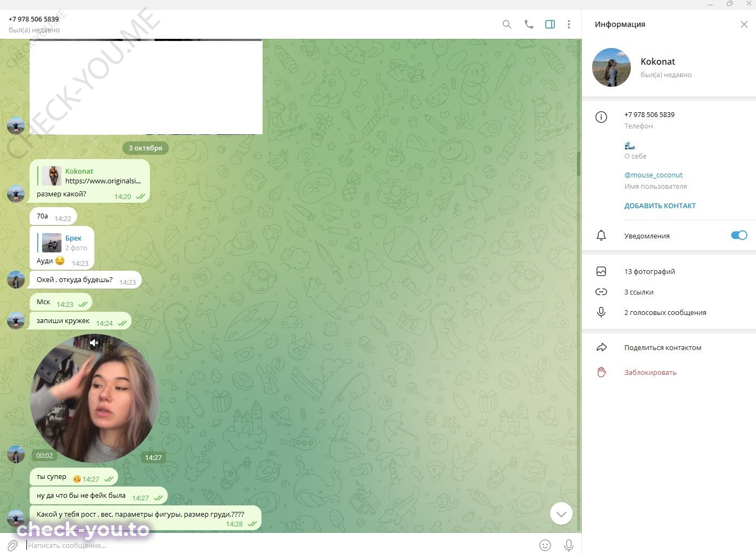The width and height of the screenshot is (756, 555).
Task: Click ДОБАВИТЬ КОНТАКТ button
Action: point(660,205)
